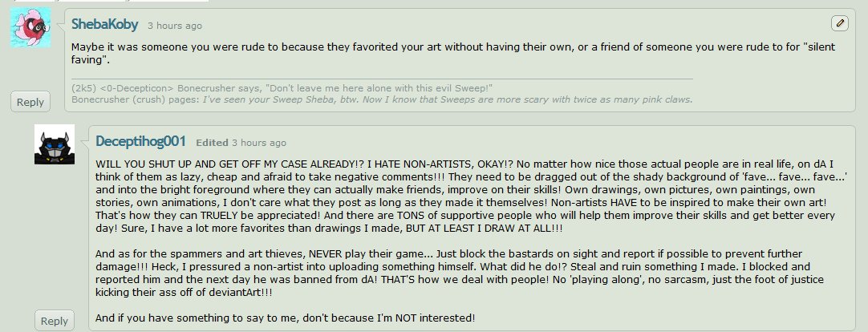The image size is (868, 332).
Task: Click the white tab strip at top left
Action: 111,1
